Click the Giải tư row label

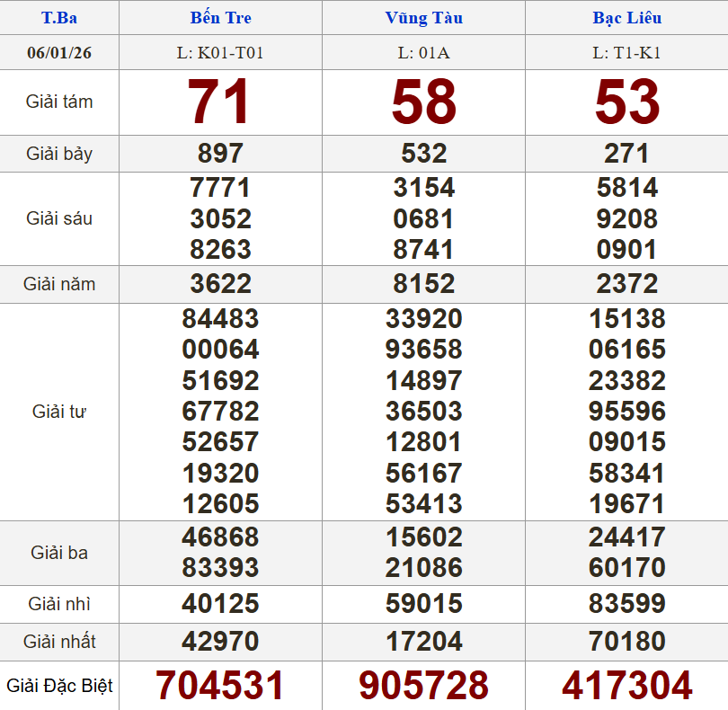pyautogui.click(x=59, y=412)
